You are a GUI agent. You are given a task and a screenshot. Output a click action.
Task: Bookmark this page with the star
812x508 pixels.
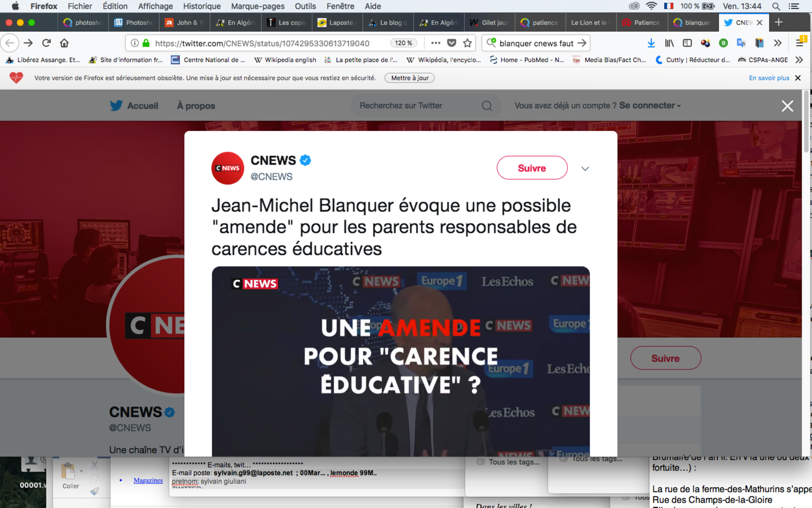[x=467, y=43]
